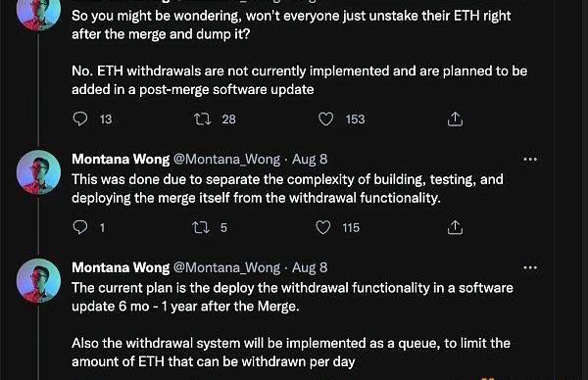Viewport: 588px width, 380px height.
Task: Open Montana Wong avatar on bottom tweet
Action: click(38, 280)
